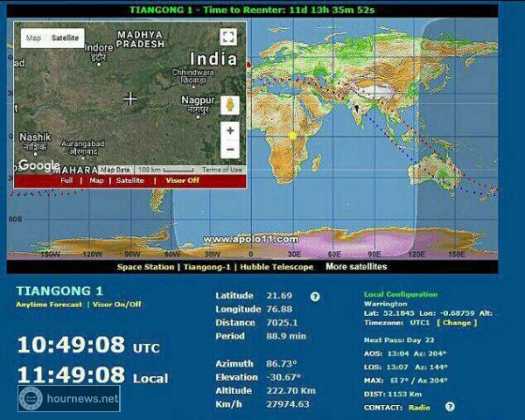The height and width of the screenshot is (420, 525).
Task: Zoom in on the Google map
Action: coord(230,130)
